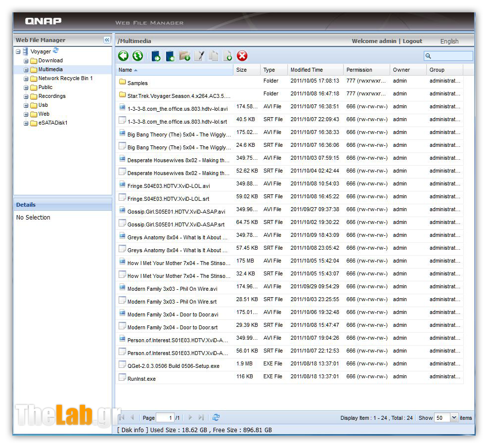
Task: Click the Download file toolbar icon
Action: (x=170, y=56)
